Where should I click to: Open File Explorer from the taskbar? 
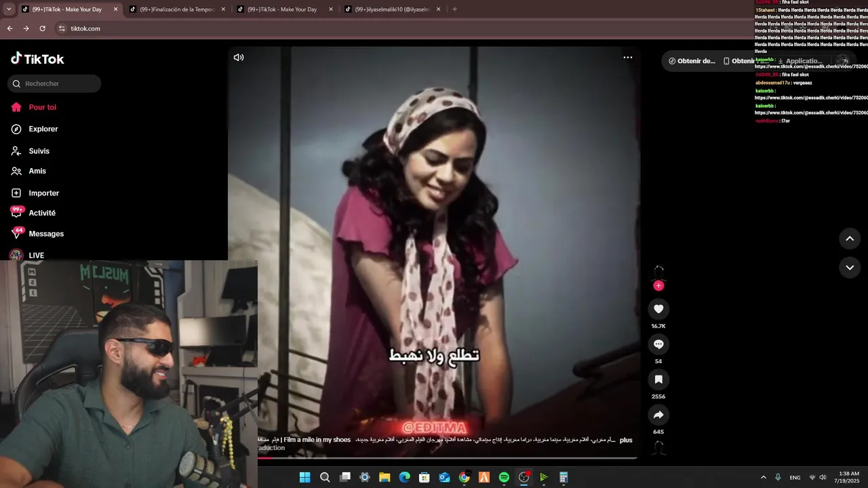click(x=384, y=477)
